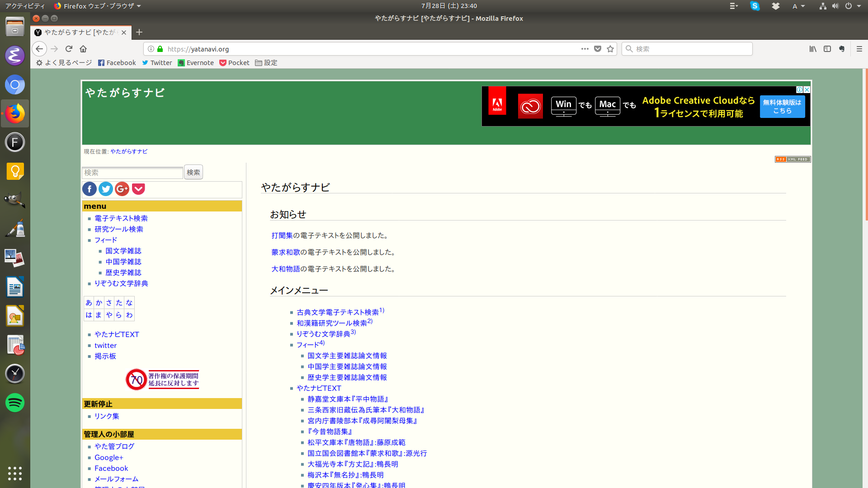Toggle the Firefox sidebar view icon

[827, 49]
